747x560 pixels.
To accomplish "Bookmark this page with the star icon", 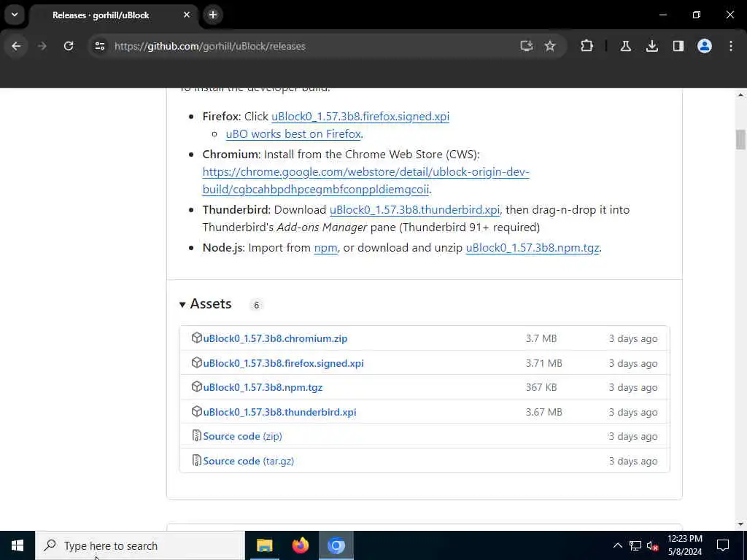I will tap(550, 46).
